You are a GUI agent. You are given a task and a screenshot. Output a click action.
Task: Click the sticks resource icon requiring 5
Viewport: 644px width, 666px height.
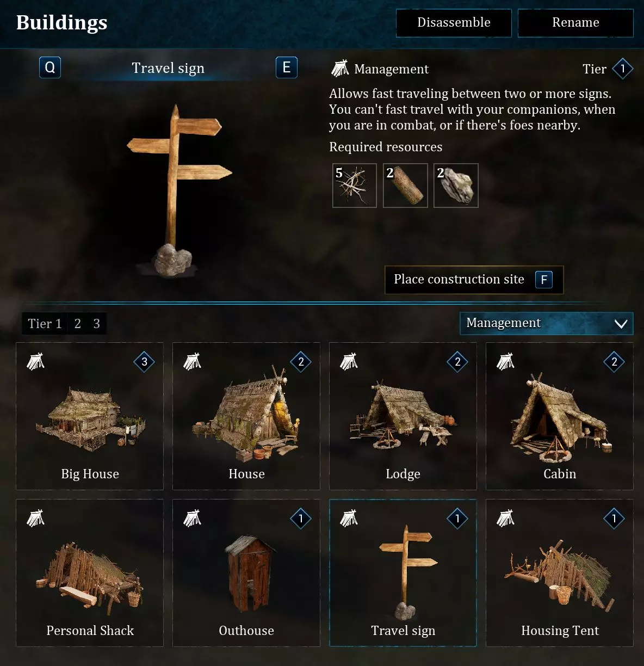(355, 186)
